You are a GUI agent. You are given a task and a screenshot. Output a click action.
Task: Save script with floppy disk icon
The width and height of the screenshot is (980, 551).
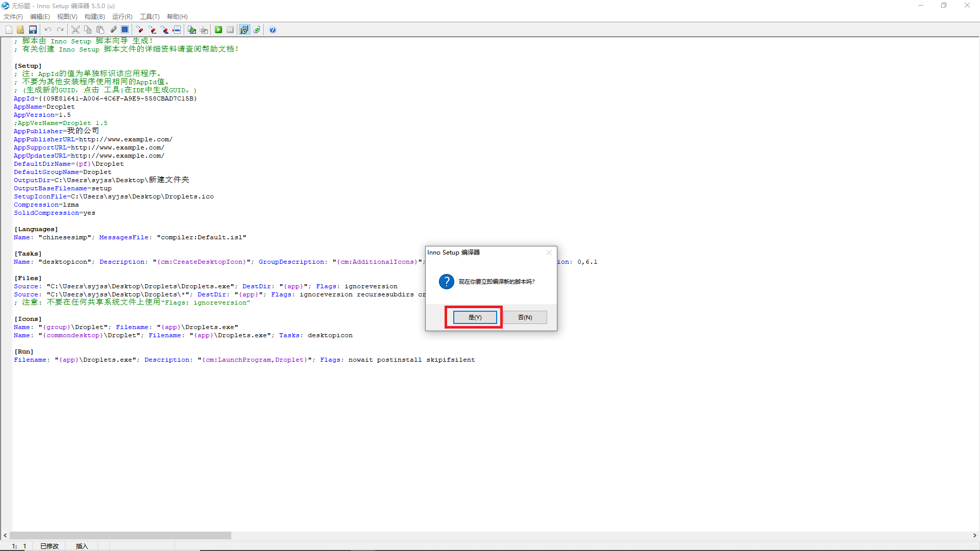33,30
